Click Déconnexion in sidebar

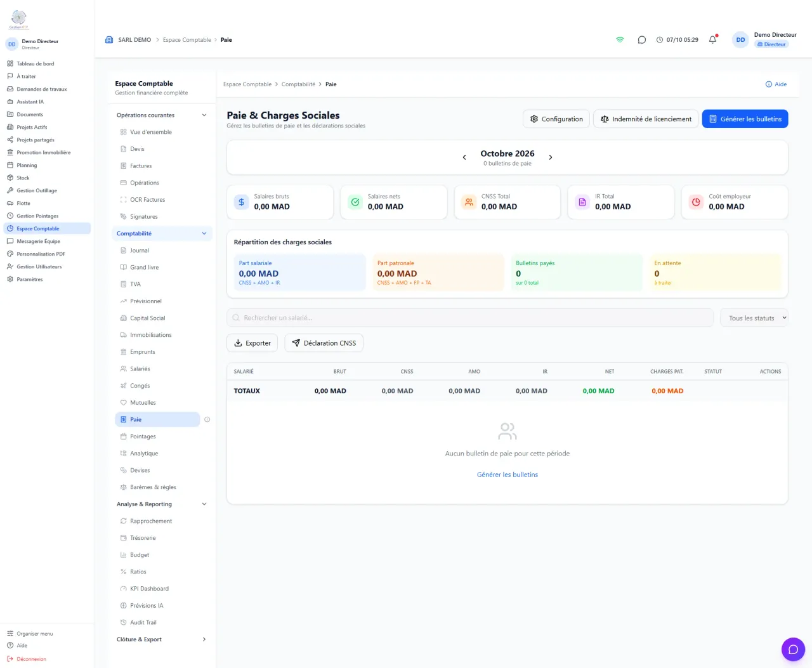coord(27,659)
